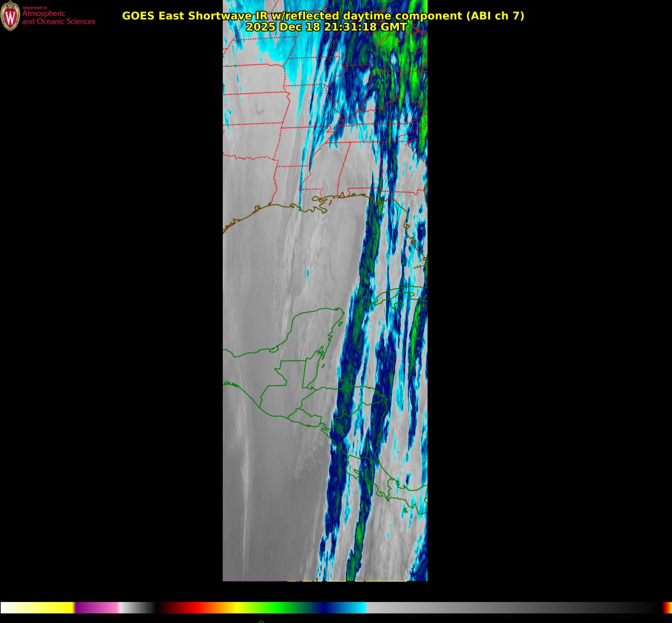
Task: Select the yellow segment of the color bar
Action: (54, 608)
